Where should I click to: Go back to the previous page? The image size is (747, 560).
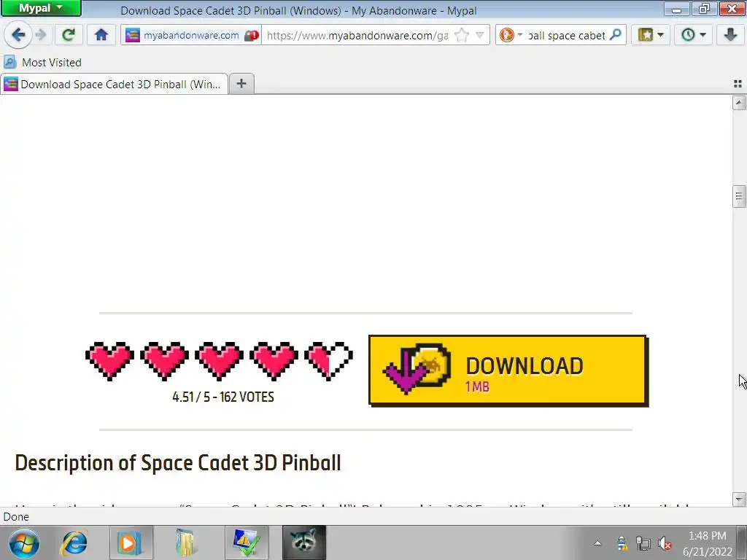18,35
